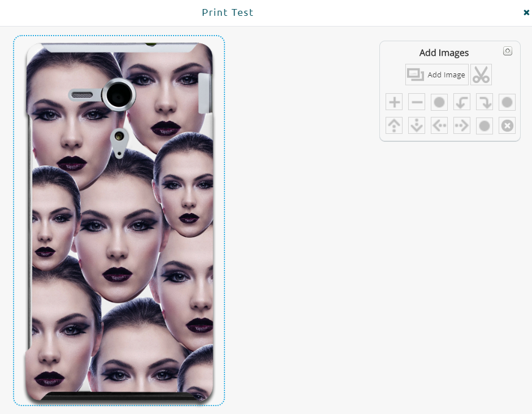Select the phone case design preview

[119, 220]
